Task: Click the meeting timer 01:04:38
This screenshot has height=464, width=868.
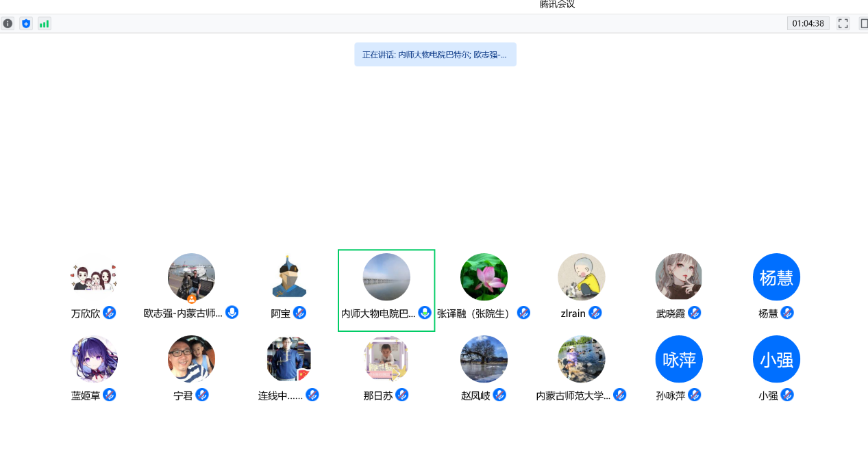Action: click(x=808, y=23)
